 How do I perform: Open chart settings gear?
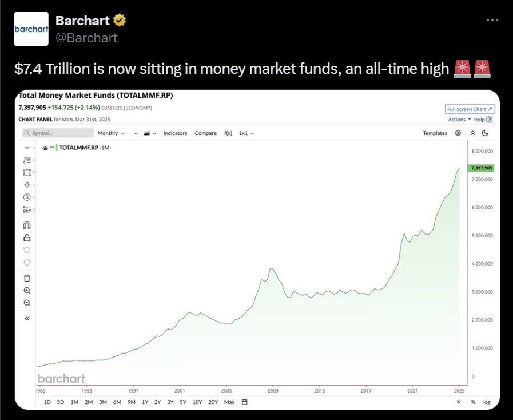point(458,133)
